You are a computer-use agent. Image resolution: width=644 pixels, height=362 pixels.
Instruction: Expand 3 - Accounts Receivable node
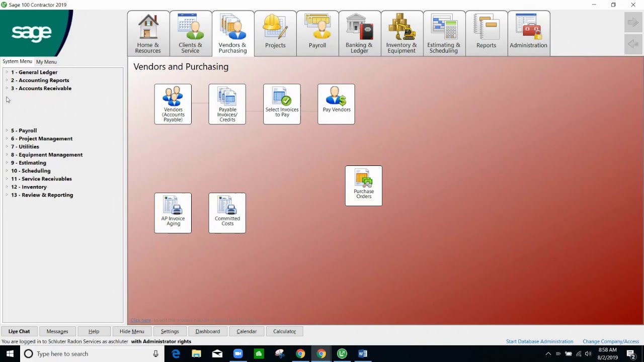click(x=7, y=88)
